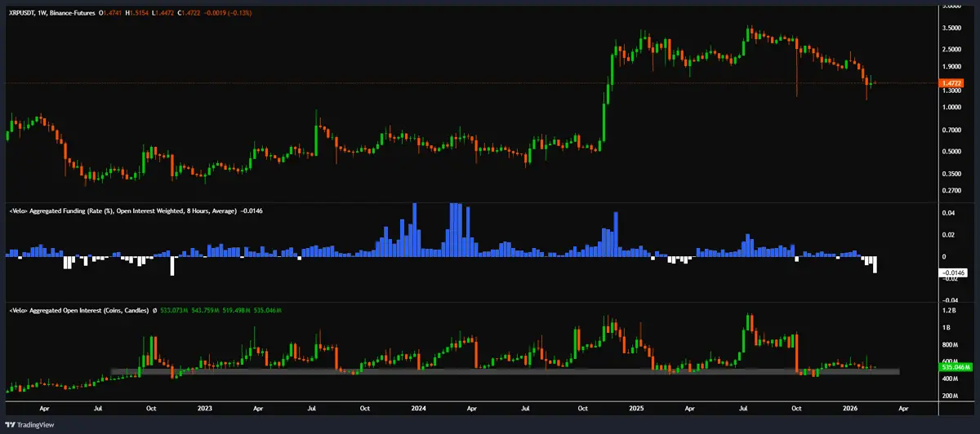The width and height of the screenshot is (980, 434).
Task: Click the TradingView logo
Action: coord(30,426)
